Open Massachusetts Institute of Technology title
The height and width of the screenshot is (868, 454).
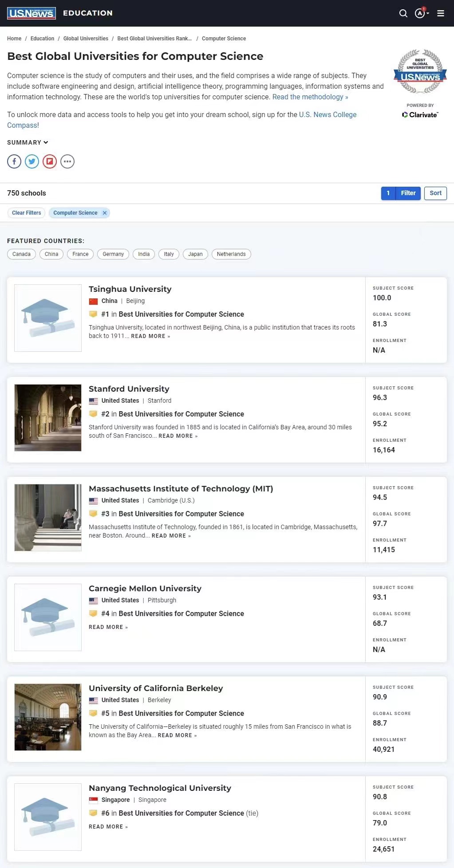(x=181, y=489)
